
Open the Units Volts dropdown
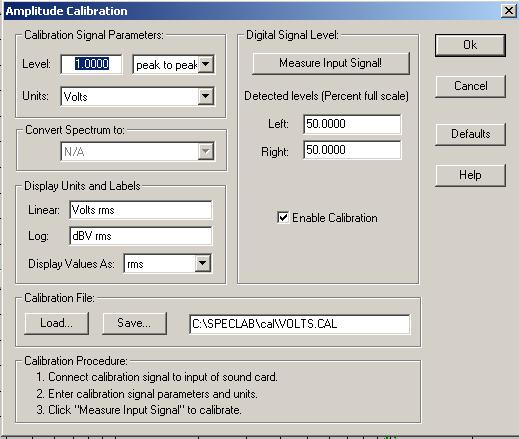coord(206,97)
